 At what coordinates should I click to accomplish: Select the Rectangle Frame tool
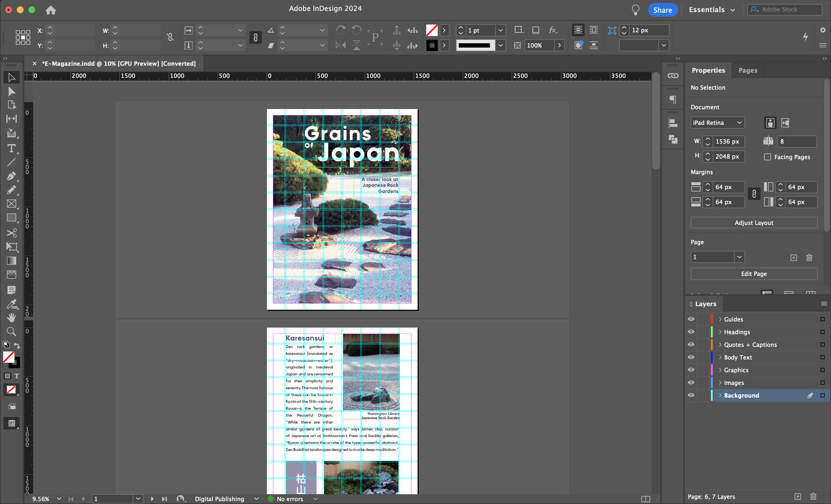coord(12,204)
